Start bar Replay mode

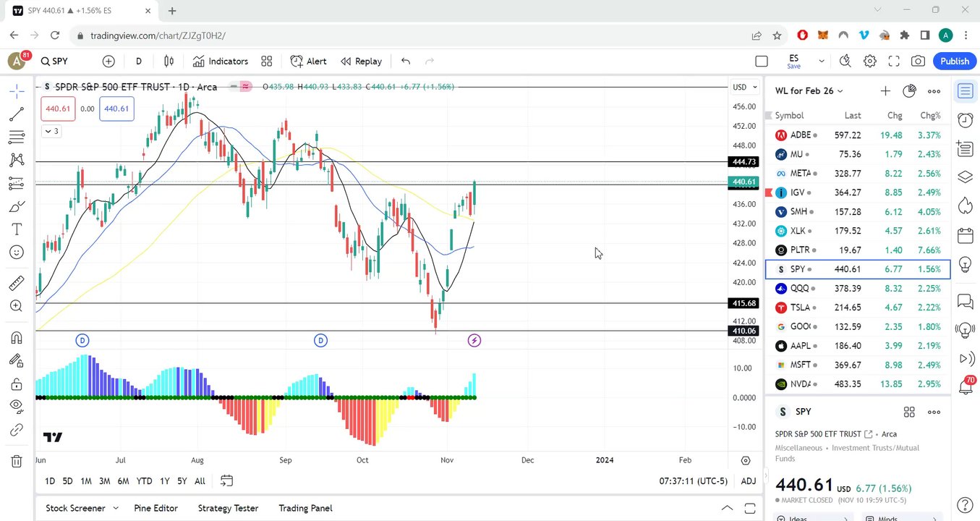pyautogui.click(x=361, y=62)
